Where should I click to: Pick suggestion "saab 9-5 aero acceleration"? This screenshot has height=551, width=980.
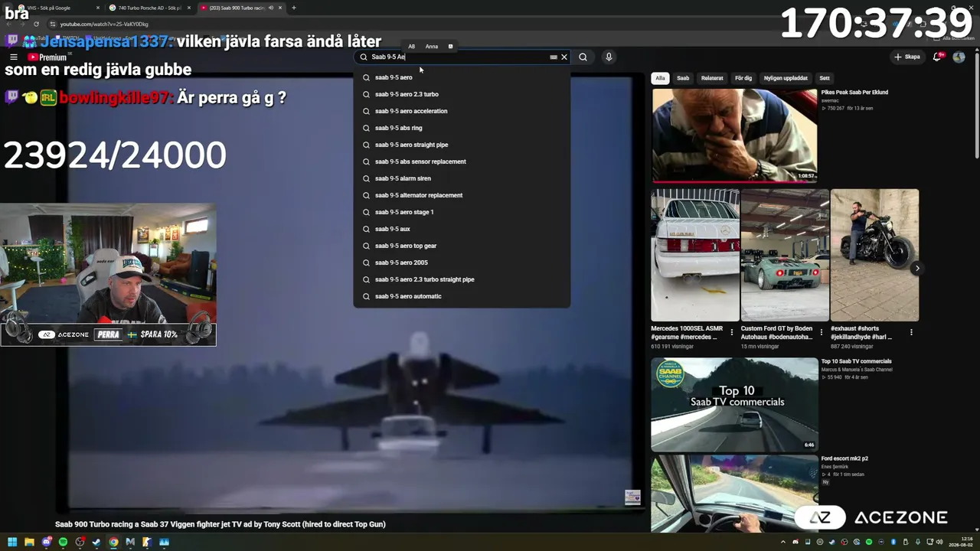click(x=462, y=111)
